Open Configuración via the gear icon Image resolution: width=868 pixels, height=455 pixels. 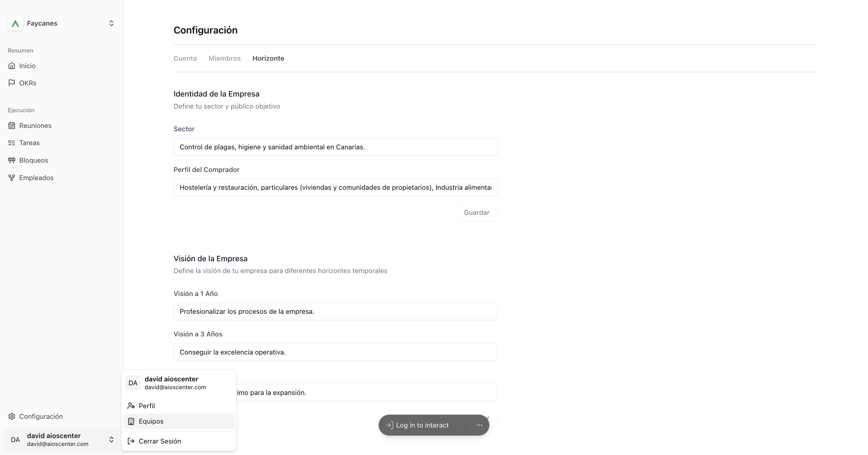point(12,416)
